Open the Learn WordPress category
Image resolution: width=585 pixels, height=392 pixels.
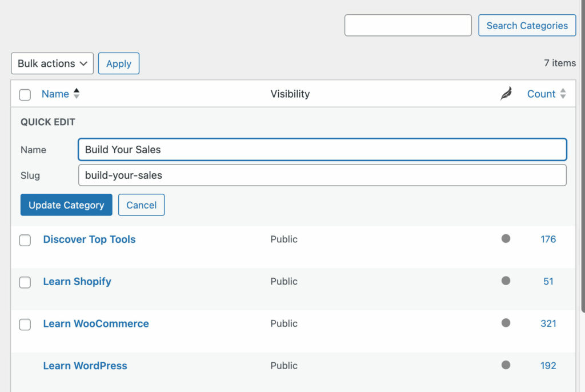85,366
